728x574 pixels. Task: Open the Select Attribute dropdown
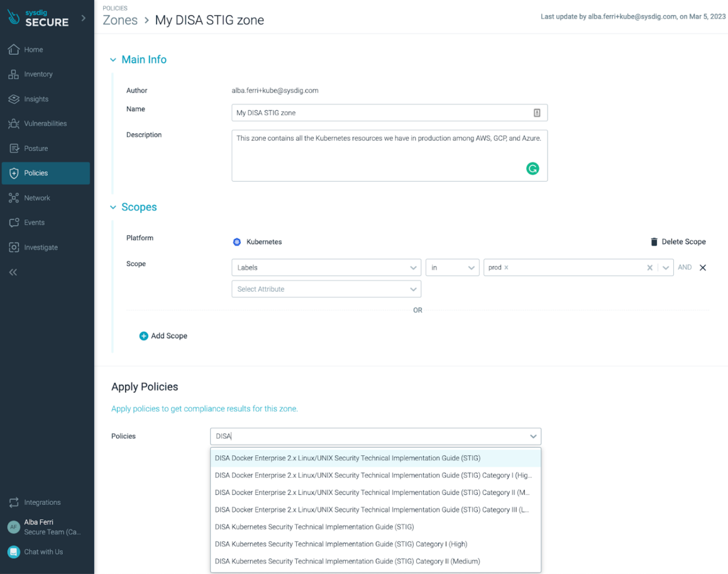[326, 289]
